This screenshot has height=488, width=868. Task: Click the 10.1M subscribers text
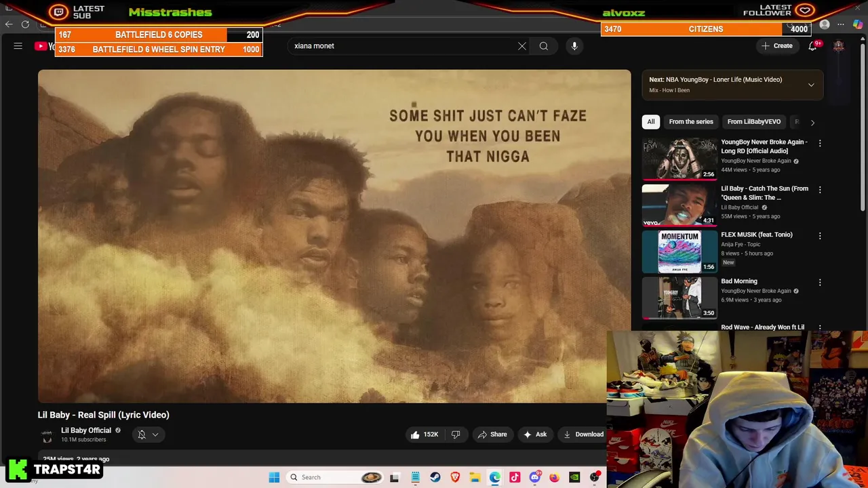[x=83, y=440]
